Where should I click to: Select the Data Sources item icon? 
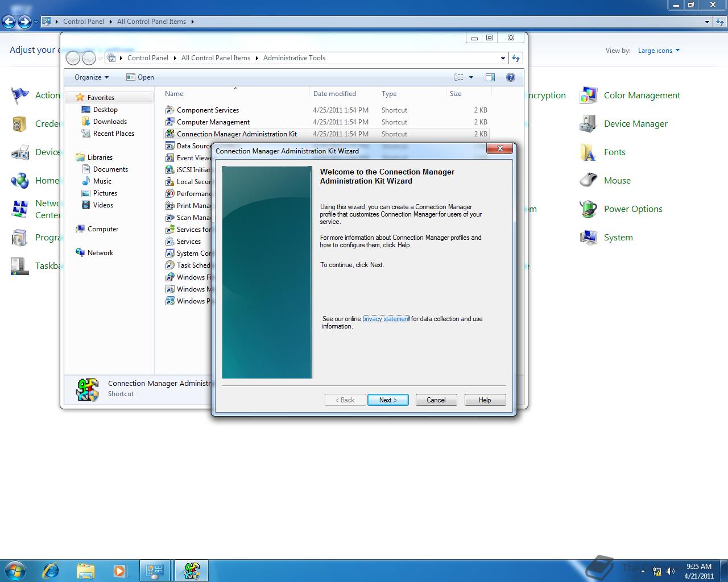pos(169,145)
